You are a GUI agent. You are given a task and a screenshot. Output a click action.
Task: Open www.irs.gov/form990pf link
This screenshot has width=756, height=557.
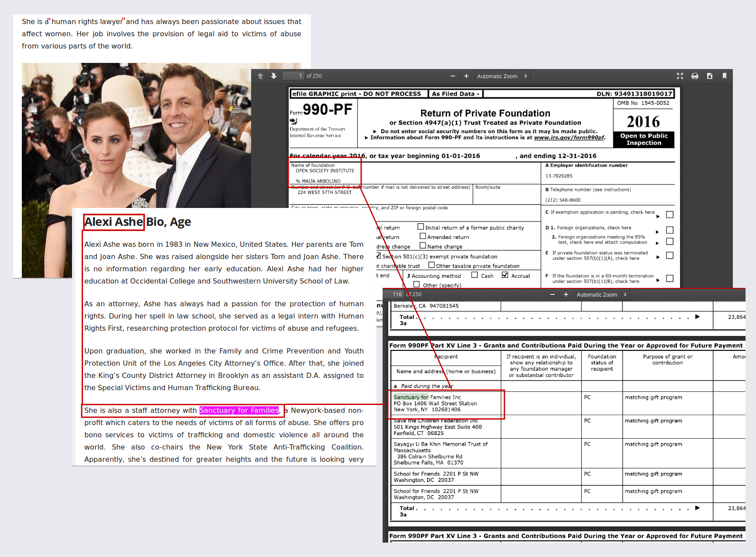(x=570, y=138)
